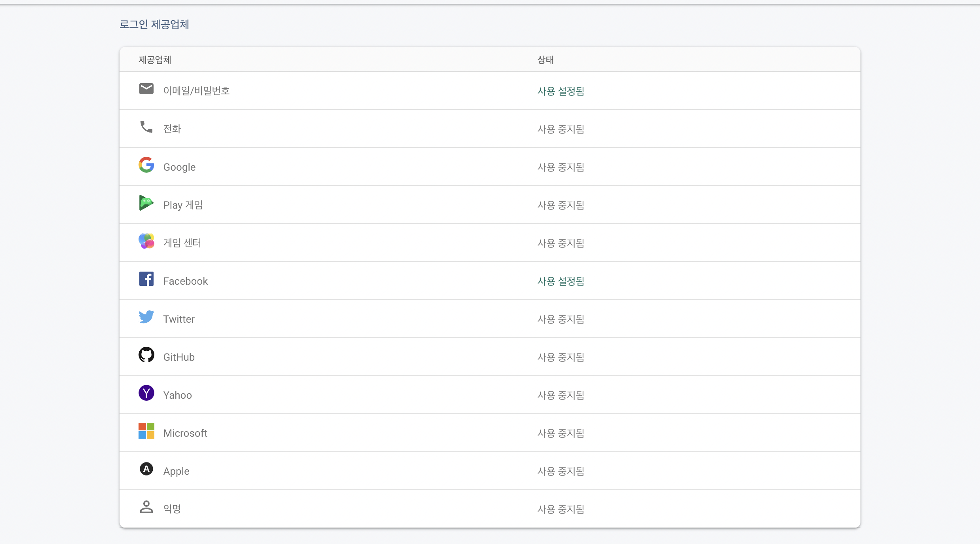This screenshot has width=980, height=544.
Task: Click the Yahoo purple icon
Action: [x=146, y=393]
